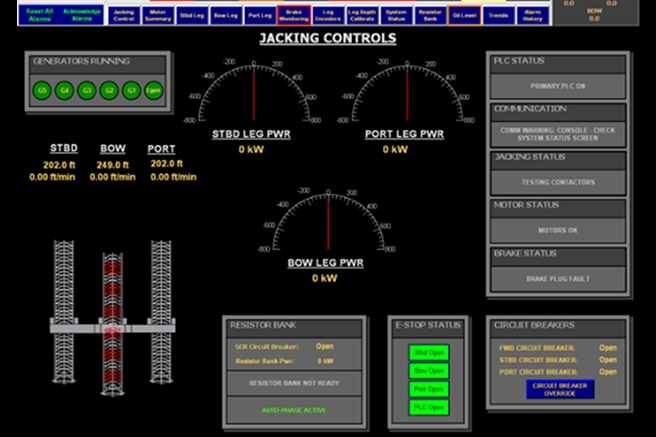Screen dimensions: 656x437
Task: Open the Oil Level tab
Action: coord(463,16)
